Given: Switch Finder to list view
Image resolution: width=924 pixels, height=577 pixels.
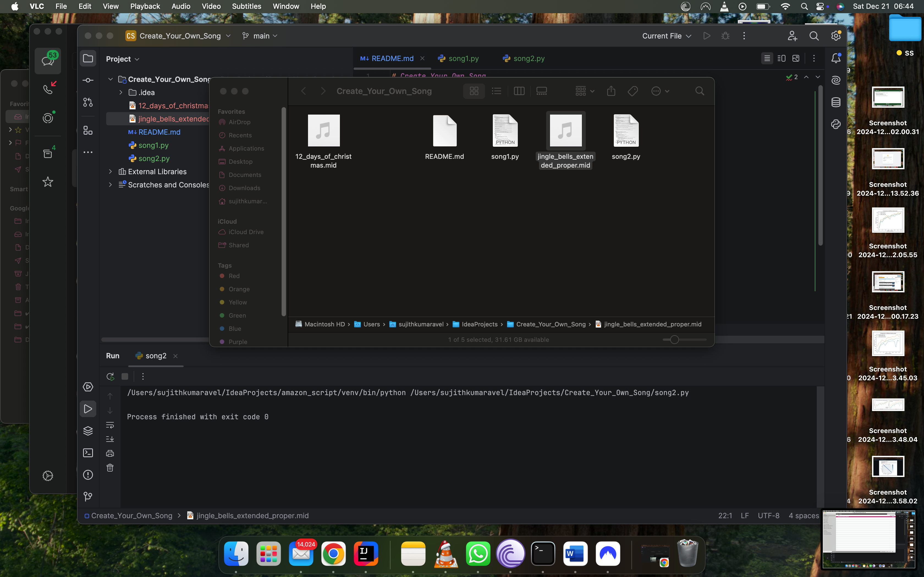Looking at the screenshot, I should [x=496, y=91].
